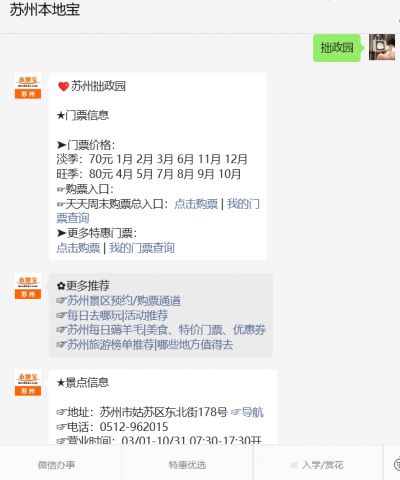Open 导航 link next to address
Image resolution: width=400 pixels, height=480 pixels.
(252, 412)
